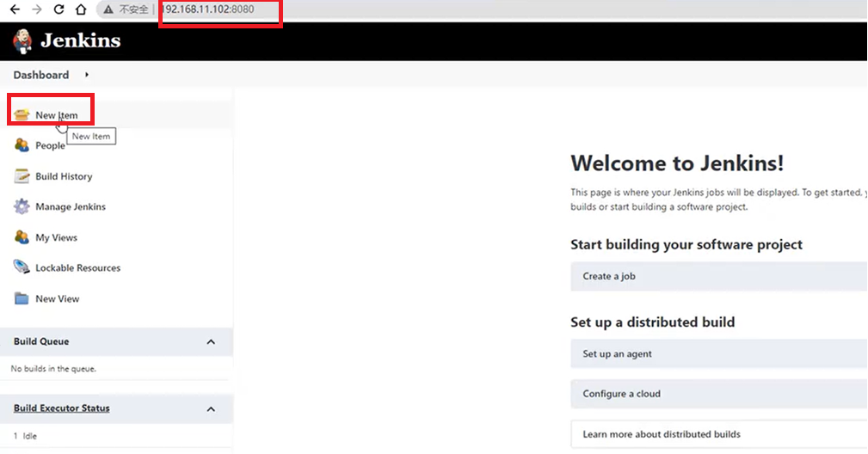Click the browser back arrow

pyautogui.click(x=15, y=9)
